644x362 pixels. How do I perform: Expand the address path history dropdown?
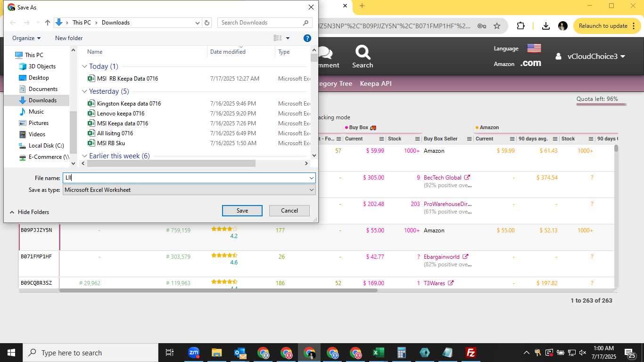tap(198, 23)
